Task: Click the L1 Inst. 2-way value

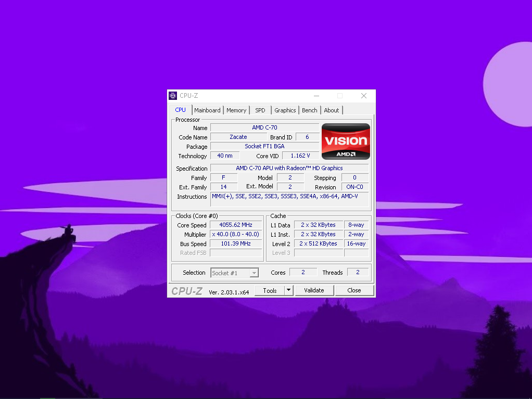Action: pos(356,234)
